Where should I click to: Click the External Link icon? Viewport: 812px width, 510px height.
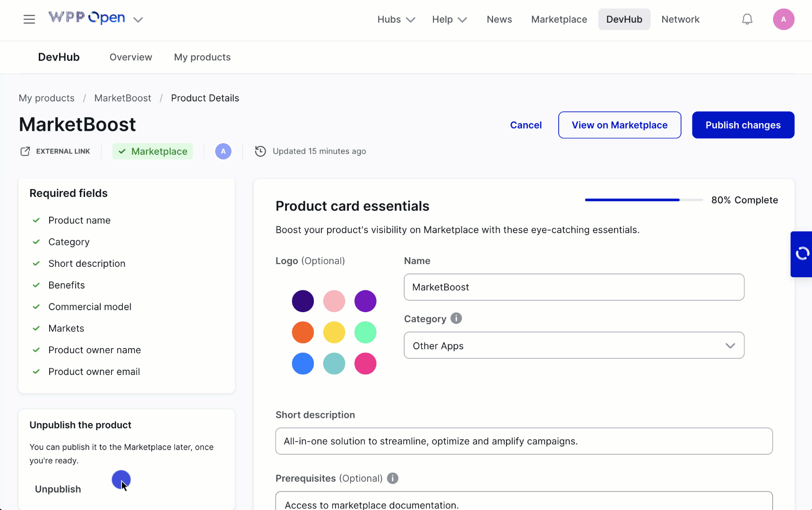(25, 151)
